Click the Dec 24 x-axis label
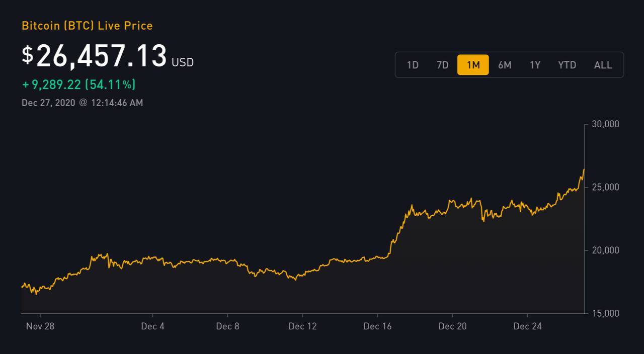 [528, 326]
